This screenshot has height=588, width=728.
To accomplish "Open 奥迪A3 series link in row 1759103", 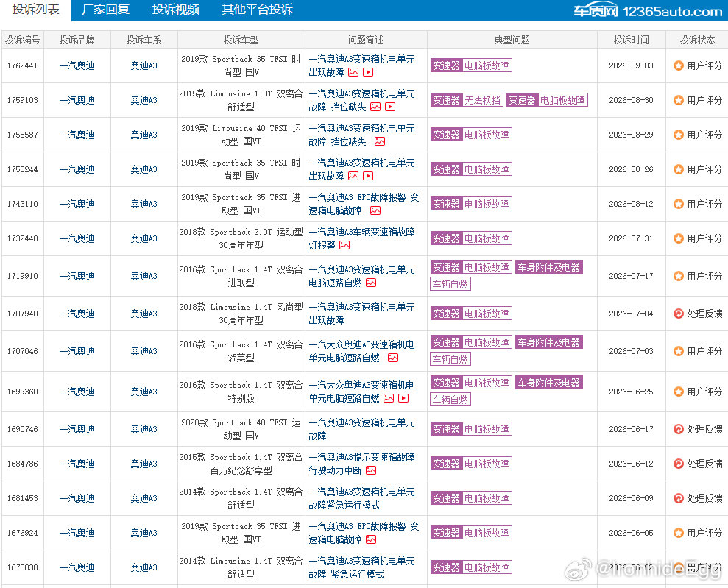I will click(144, 100).
